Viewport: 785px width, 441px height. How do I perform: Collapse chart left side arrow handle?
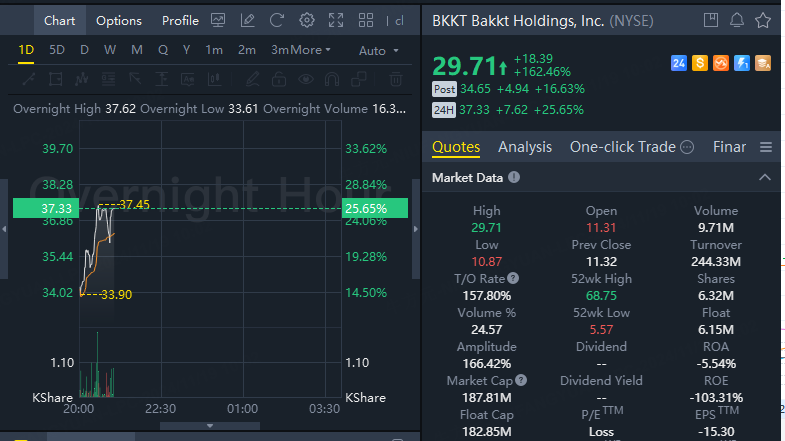[4, 229]
